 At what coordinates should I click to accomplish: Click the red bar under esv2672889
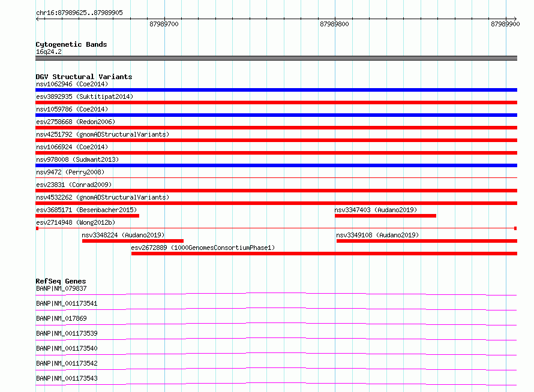coord(324,254)
